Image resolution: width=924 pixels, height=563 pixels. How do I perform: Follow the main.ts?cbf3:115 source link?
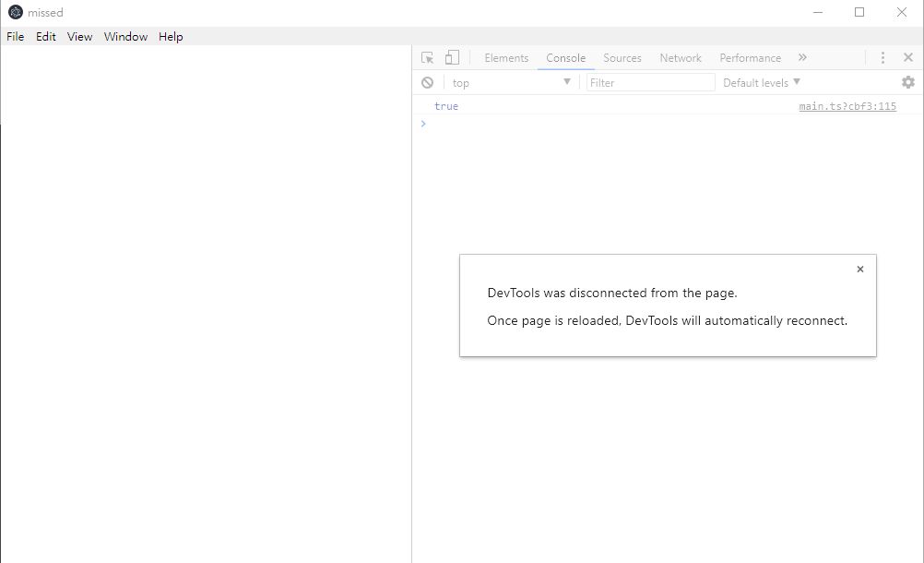pyautogui.click(x=847, y=106)
